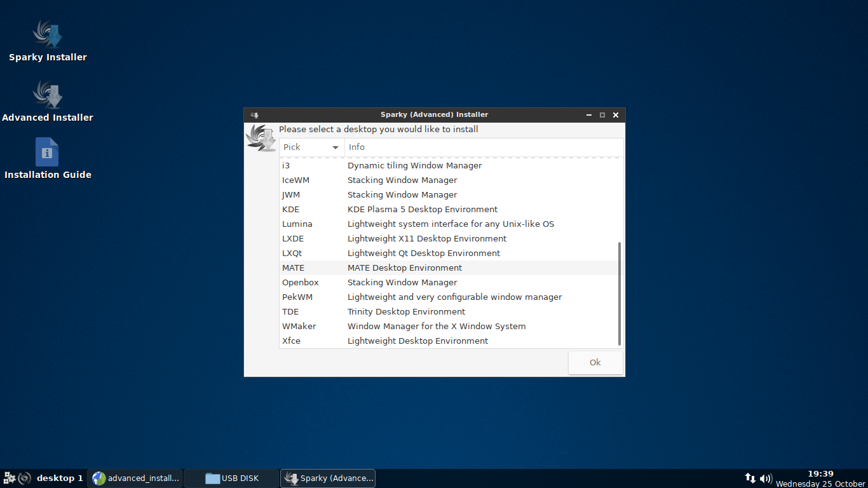Select the Xfce row

click(x=448, y=341)
